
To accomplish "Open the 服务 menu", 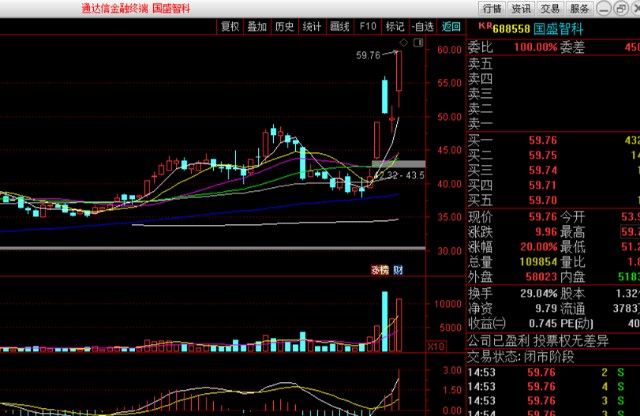I will pyautogui.click(x=579, y=8).
